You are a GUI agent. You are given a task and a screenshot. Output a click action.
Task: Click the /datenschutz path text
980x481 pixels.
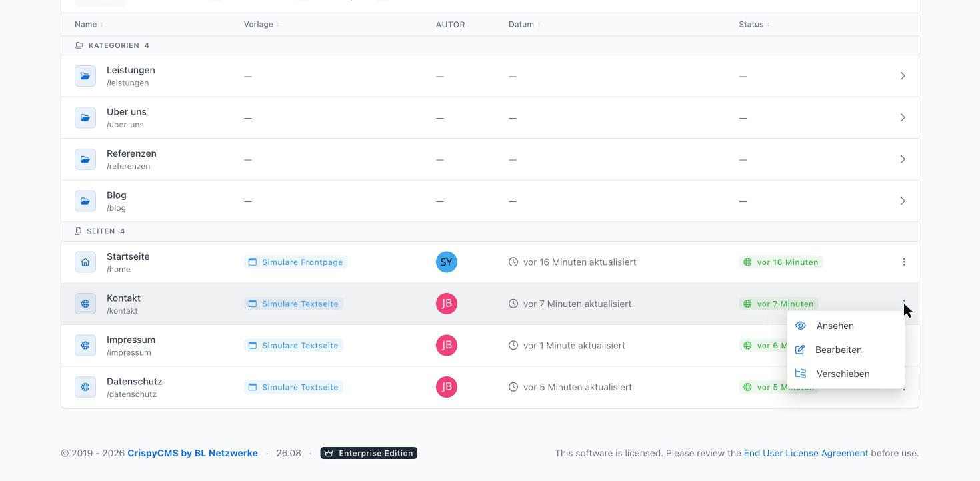point(131,394)
